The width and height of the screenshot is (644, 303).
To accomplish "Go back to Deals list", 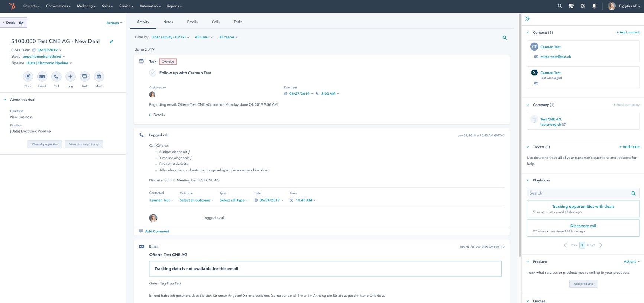I will [13, 23].
